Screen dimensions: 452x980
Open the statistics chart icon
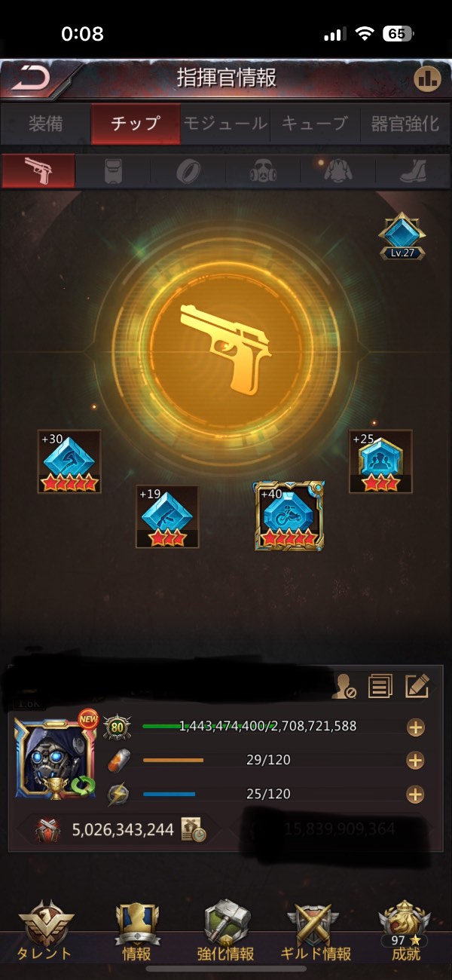[427, 78]
